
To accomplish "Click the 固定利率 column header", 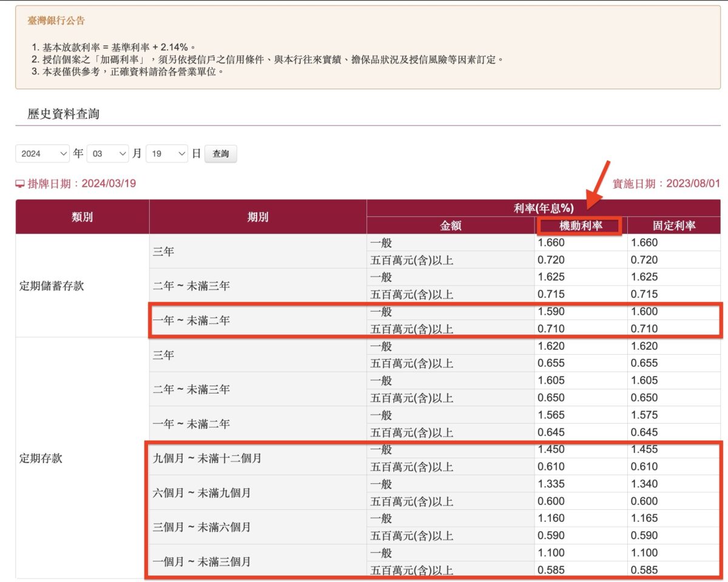I will (674, 226).
